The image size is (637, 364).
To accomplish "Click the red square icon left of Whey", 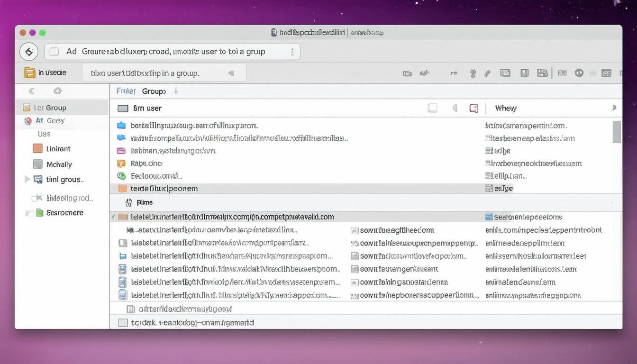I will 473,108.
